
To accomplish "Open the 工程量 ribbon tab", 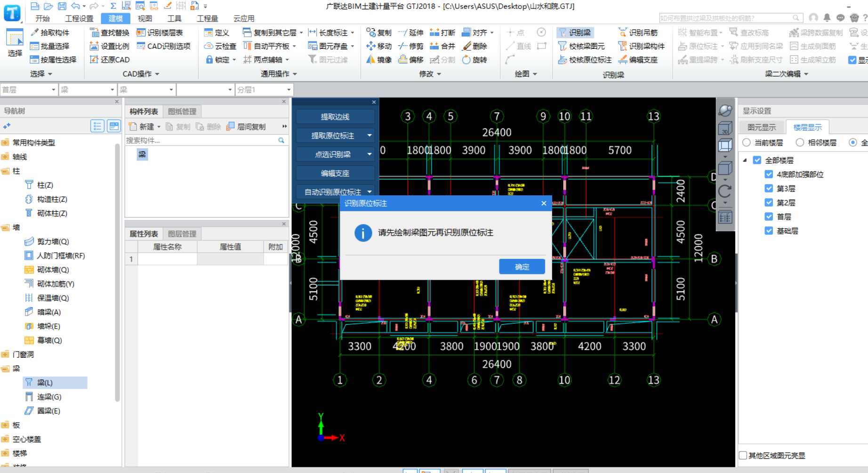I will tap(207, 18).
